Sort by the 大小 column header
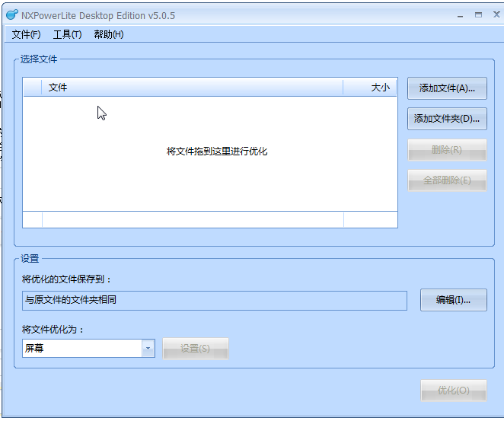Image resolution: width=504 pixels, height=421 pixels. 370,88
